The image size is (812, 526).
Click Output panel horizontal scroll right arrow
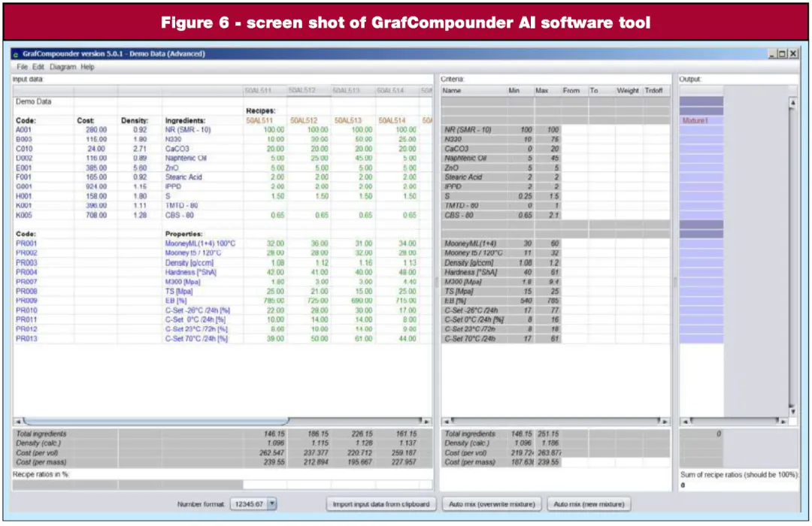coord(783,422)
